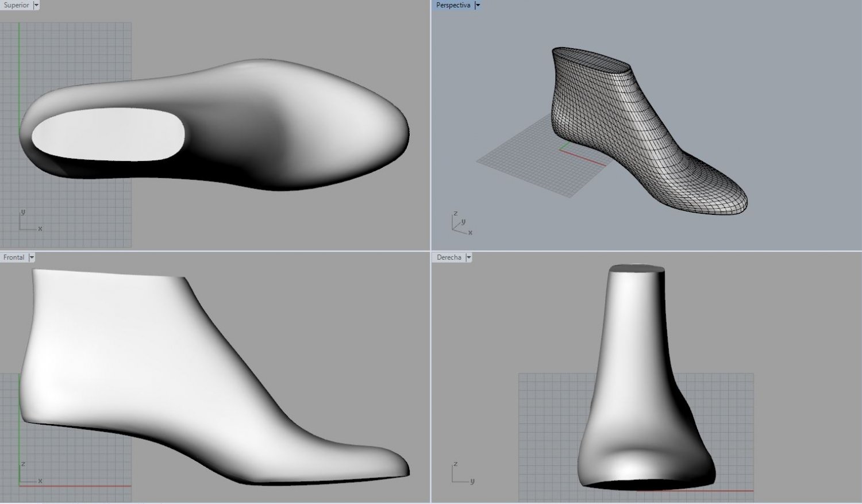Screen dimensions: 862x504
Task: Click the Perspectiva viewport title label
Action: coord(454,5)
